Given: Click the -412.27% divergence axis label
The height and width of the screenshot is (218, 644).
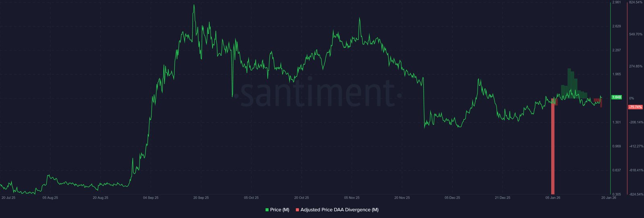Looking at the screenshot, I should (x=636, y=146).
